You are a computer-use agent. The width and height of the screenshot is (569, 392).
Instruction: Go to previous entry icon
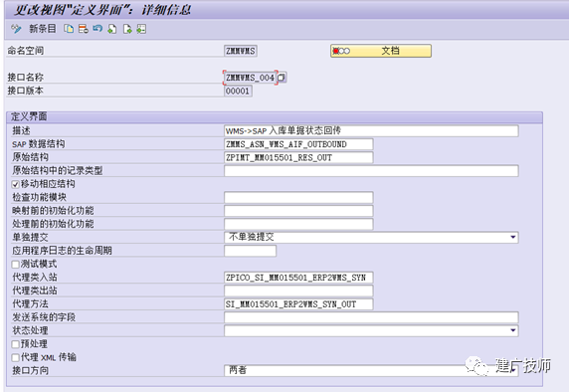click(112, 29)
